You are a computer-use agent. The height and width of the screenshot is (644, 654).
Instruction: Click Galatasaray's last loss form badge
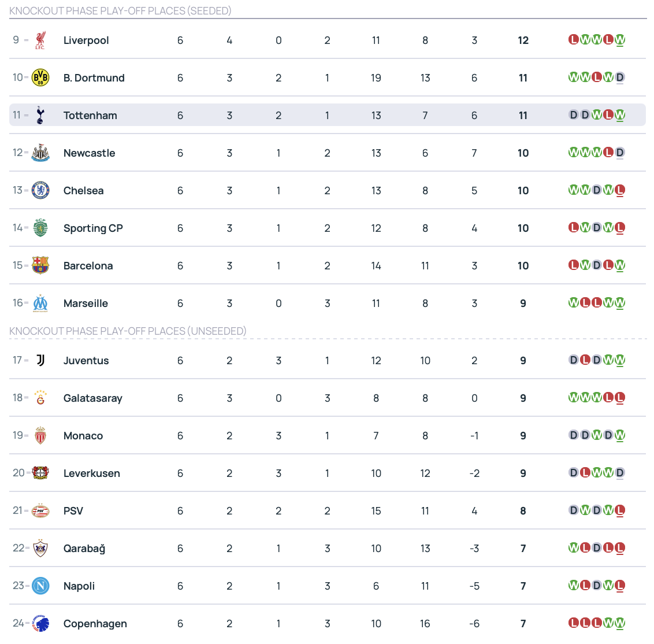(620, 398)
